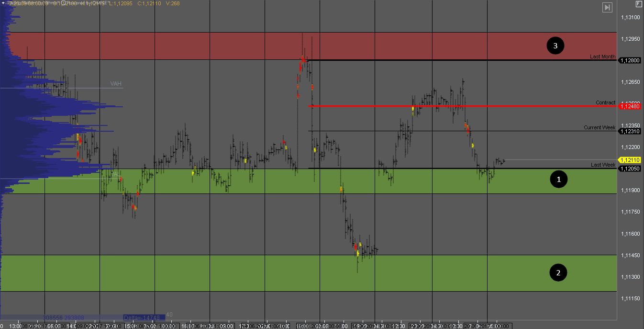Click the 1,11150 price scale label
The image size is (644, 329).
pos(630,298)
